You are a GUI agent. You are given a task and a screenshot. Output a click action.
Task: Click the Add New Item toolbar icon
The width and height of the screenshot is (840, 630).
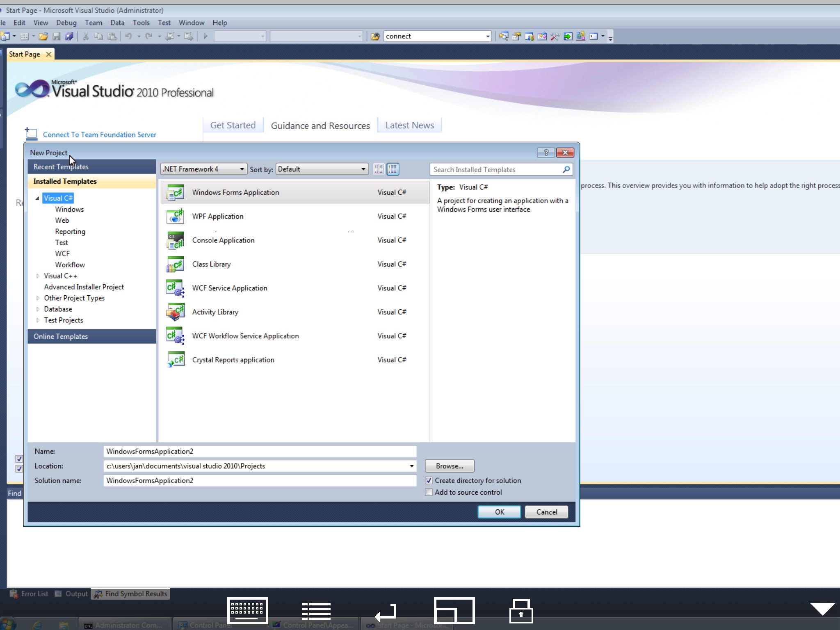click(24, 36)
